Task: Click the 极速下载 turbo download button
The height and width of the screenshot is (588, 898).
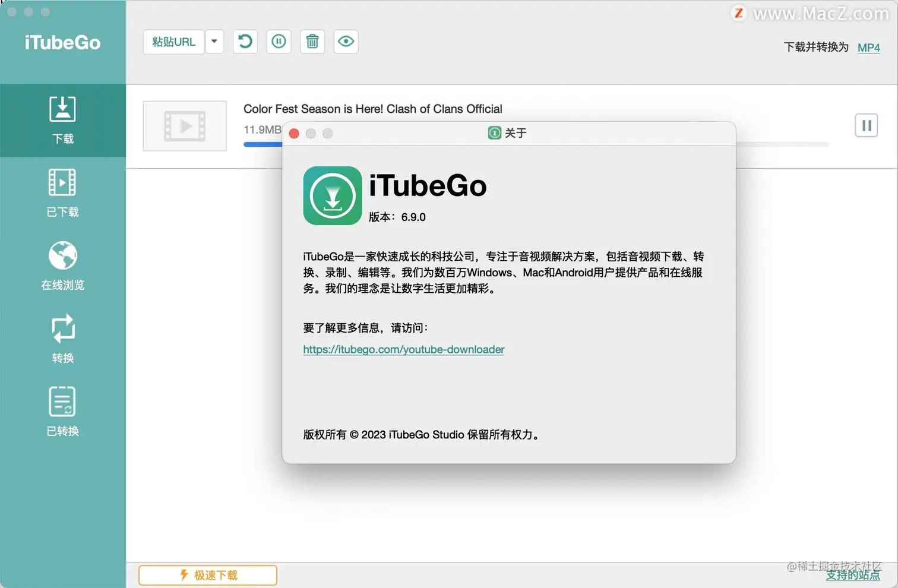Action: pos(207,575)
